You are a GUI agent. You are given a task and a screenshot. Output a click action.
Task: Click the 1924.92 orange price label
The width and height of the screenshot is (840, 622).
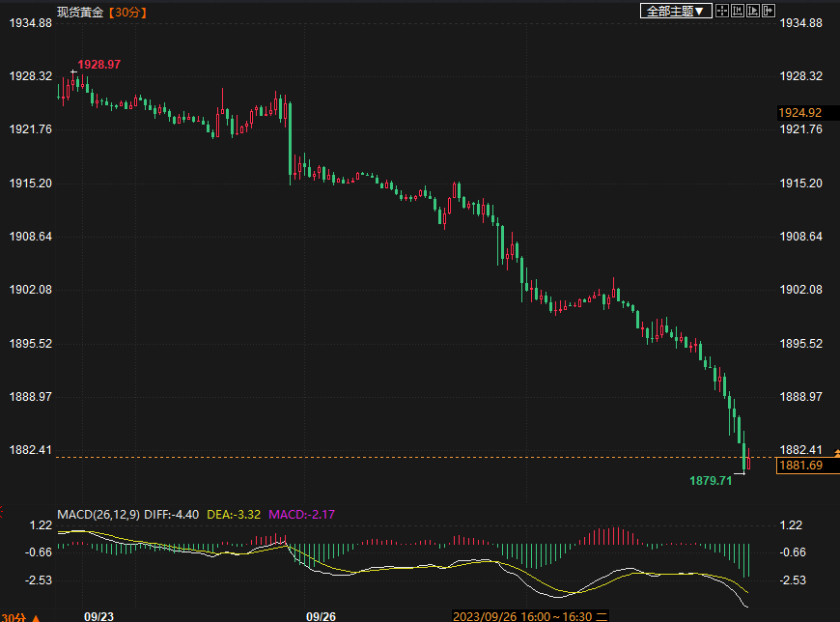(800, 113)
